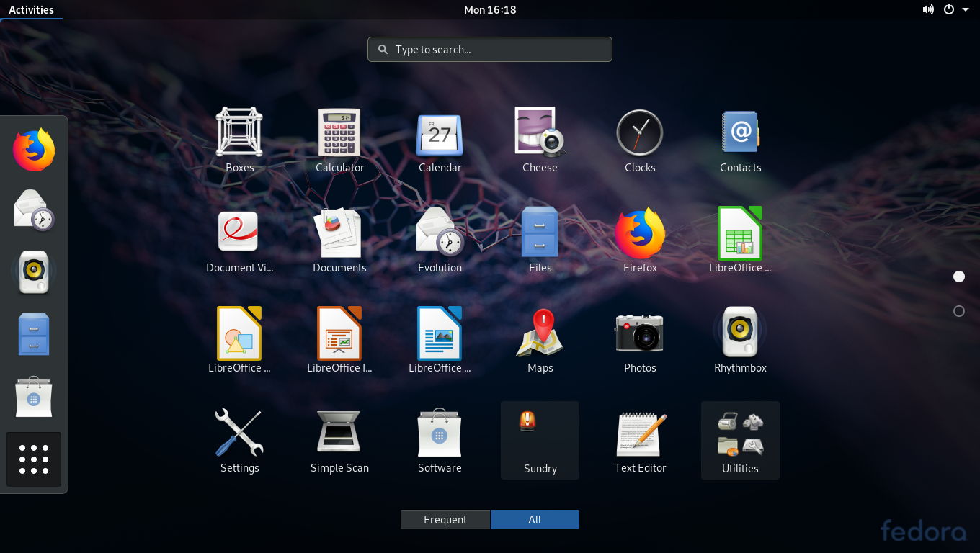Click the Type to search field
Screen dimensions: 980x553
(x=490, y=50)
